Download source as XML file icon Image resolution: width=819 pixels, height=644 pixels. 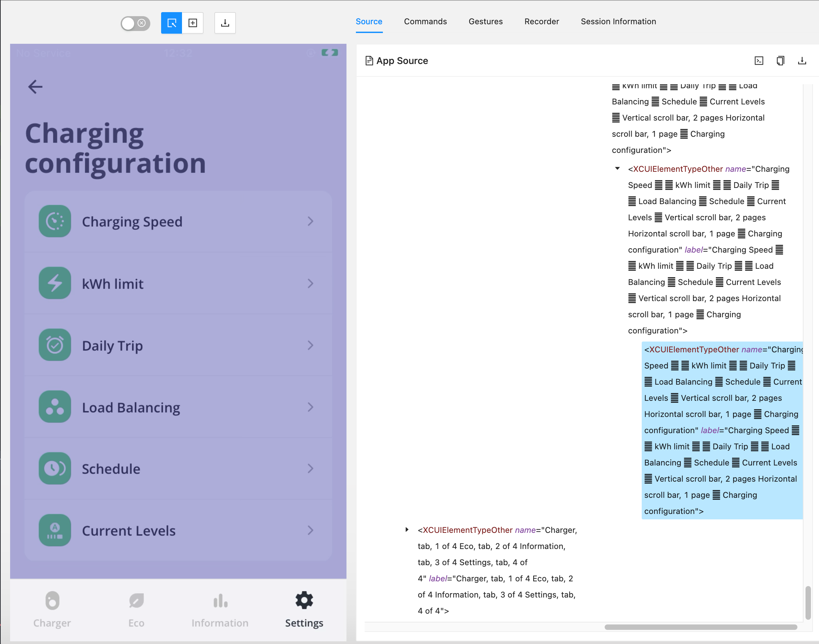[x=802, y=61]
